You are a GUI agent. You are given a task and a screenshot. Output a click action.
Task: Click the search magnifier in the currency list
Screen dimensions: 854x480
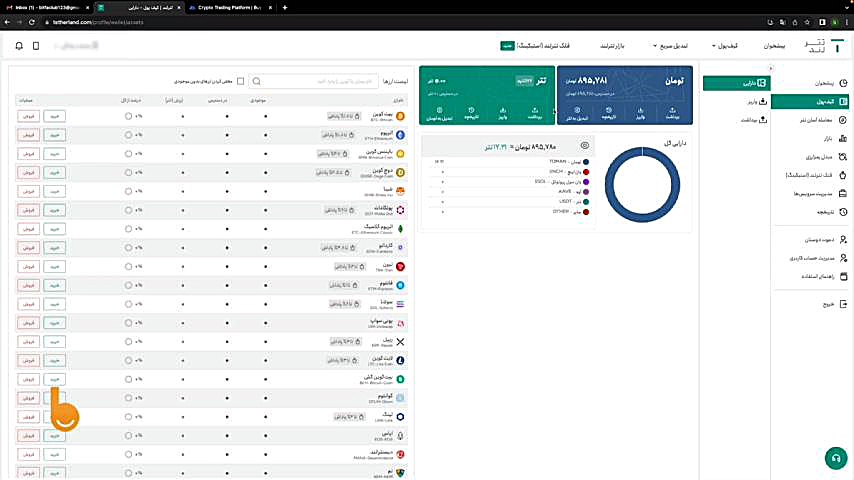pos(257,81)
